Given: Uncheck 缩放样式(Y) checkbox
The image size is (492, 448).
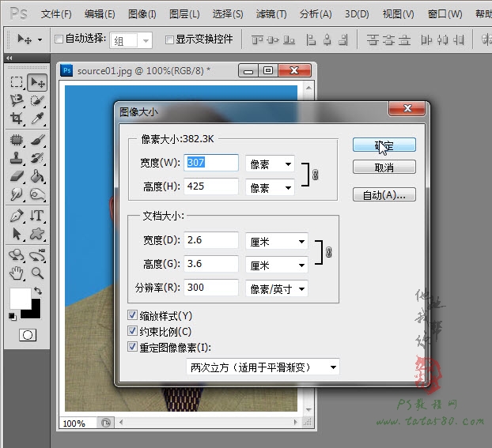Looking at the screenshot, I should pyautogui.click(x=132, y=314).
